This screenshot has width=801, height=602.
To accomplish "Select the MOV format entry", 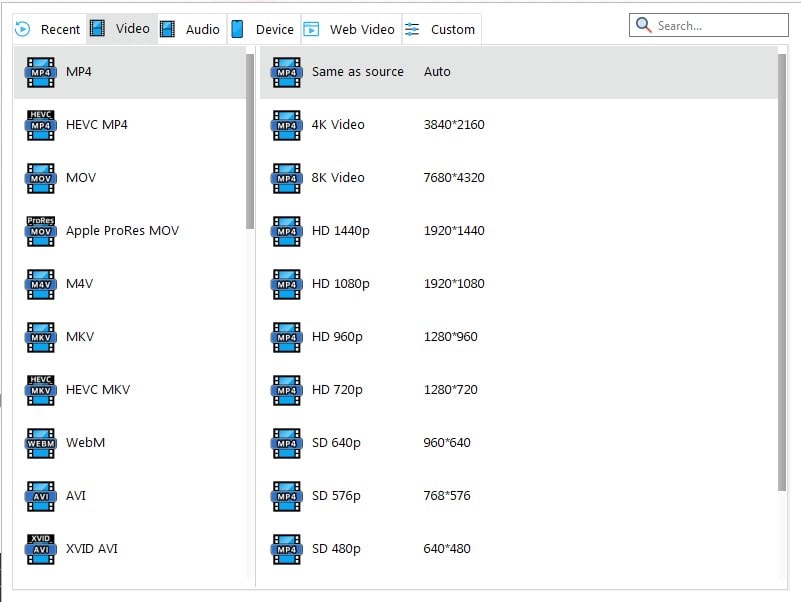I will pos(80,178).
